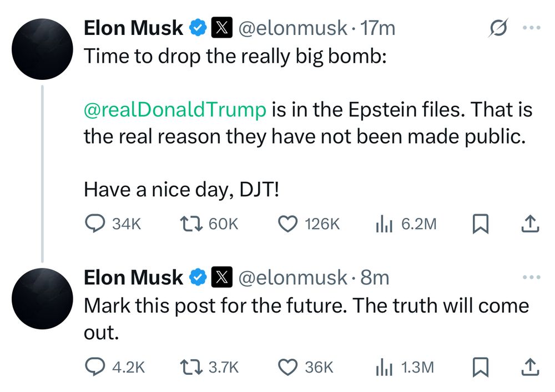Click the Grok explain icon on first post
The width and height of the screenshot is (555, 392).
click(x=498, y=27)
